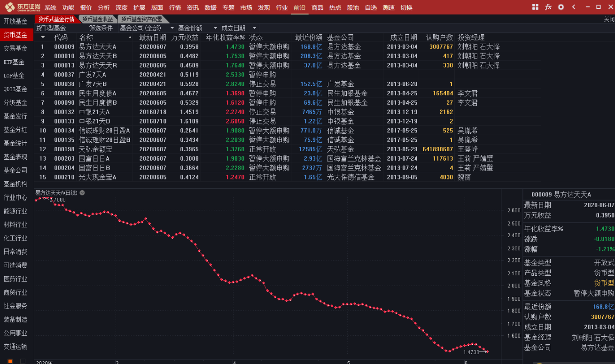The width and height of the screenshot is (615, 364).
Task: Select 行业中心 in the sidebar
Action: pyautogui.click(x=16, y=197)
